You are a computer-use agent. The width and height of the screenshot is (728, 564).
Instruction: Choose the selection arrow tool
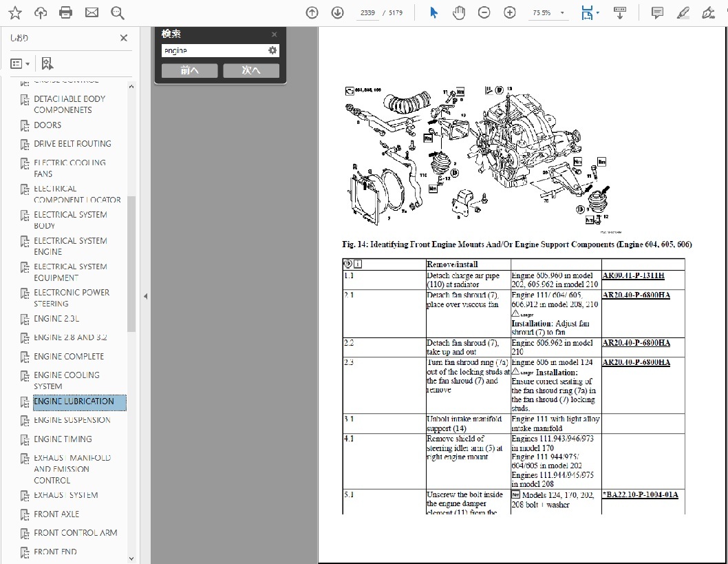pos(433,12)
